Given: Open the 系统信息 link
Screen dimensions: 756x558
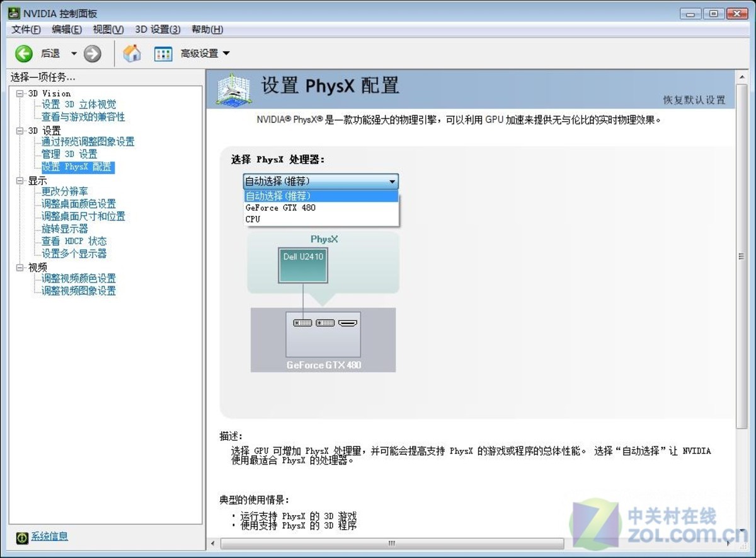Looking at the screenshot, I should pos(49,537).
